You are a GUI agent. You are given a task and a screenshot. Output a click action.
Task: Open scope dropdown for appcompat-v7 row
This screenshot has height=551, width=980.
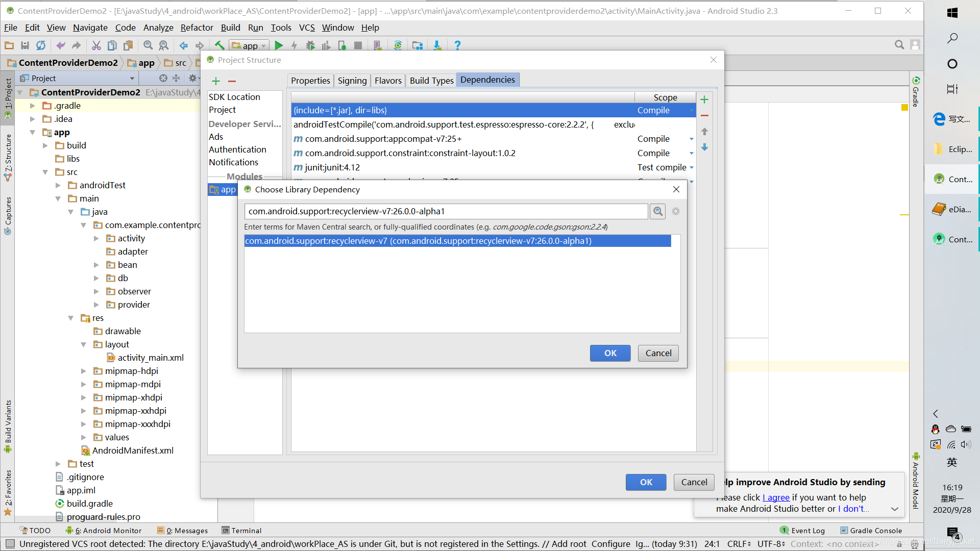click(692, 139)
